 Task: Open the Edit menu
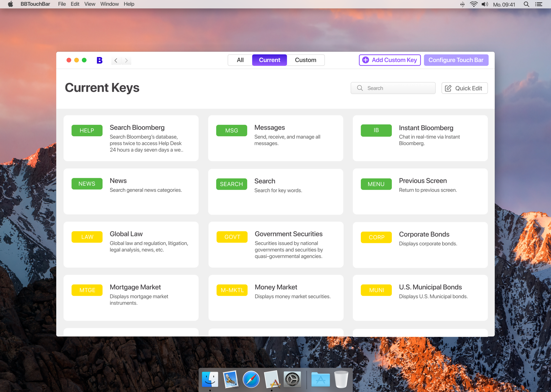(75, 4)
